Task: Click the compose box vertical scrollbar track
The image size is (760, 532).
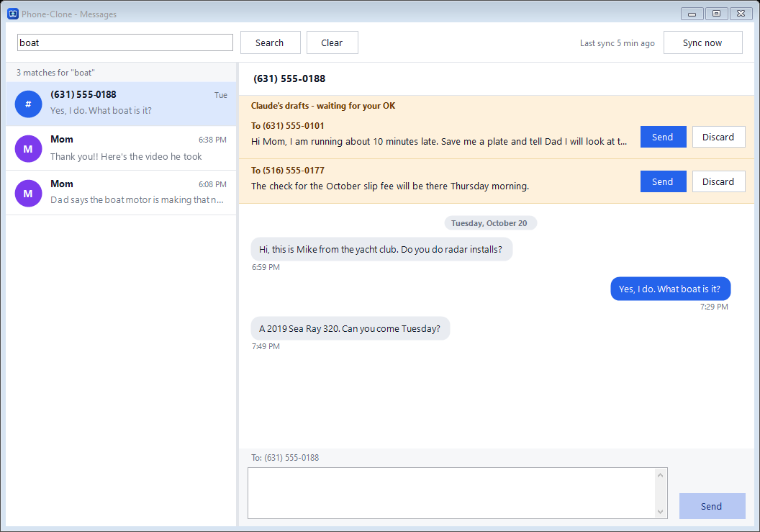Action: tap(660, 493)
